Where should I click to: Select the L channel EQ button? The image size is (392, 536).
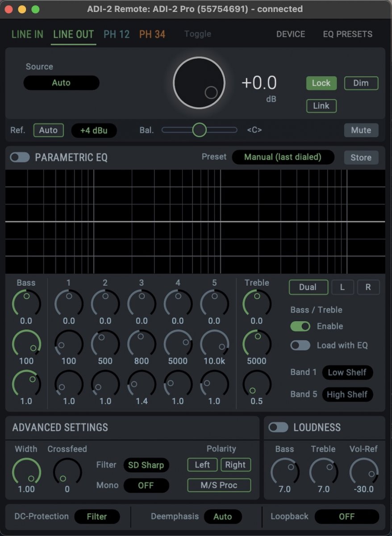(x=342, y=287)
